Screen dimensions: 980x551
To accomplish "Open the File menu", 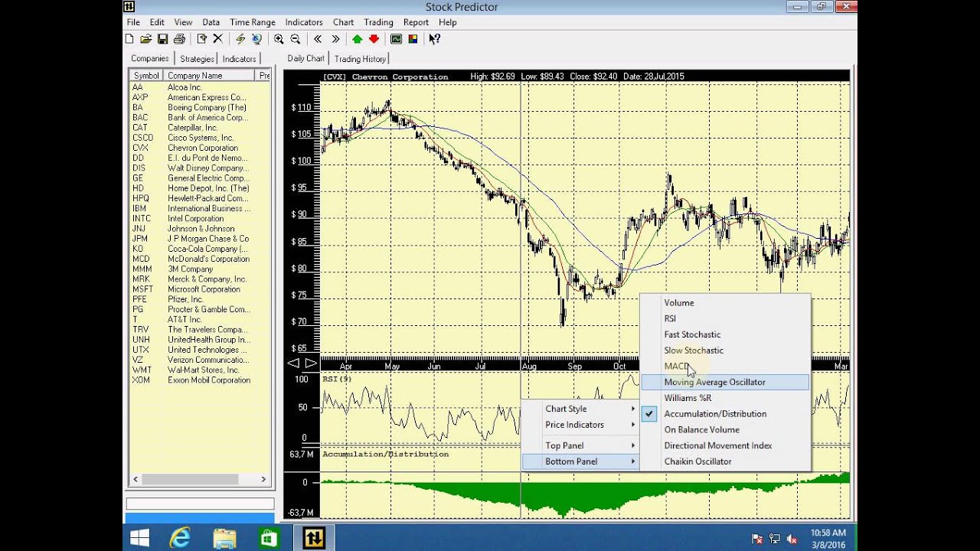I will coord(133,22).
